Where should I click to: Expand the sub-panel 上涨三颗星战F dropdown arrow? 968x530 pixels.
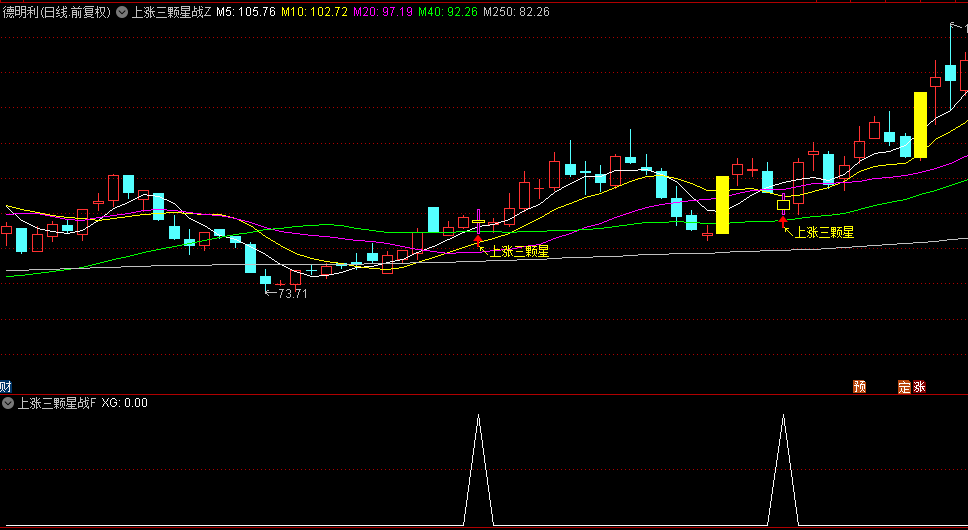pos(8,404)
